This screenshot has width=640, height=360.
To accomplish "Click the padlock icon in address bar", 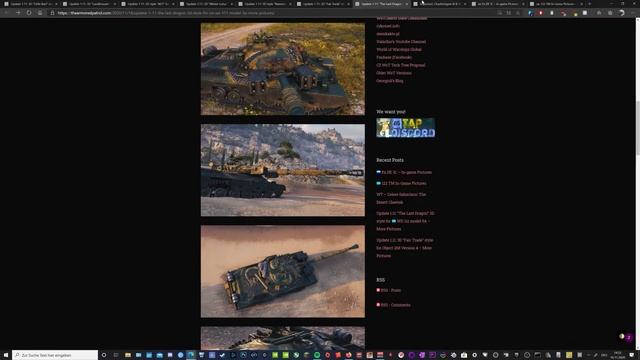I will (52, 13).
